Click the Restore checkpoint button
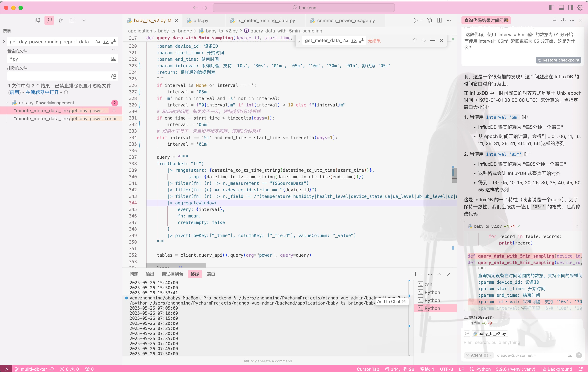Screen dimensions: 588x372 coord(558,60)
